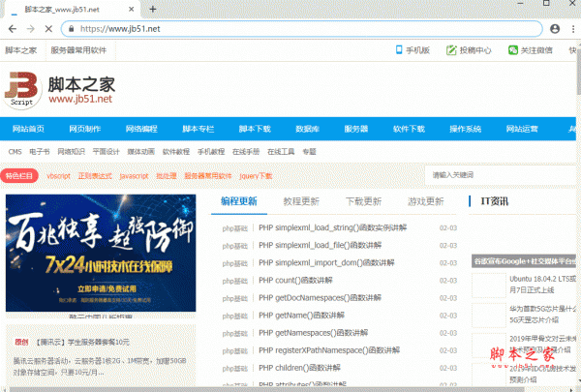Open article PHP simplexml_load_string()函数实例讲解
Screen dimensions: 581x392
point(333,227)
